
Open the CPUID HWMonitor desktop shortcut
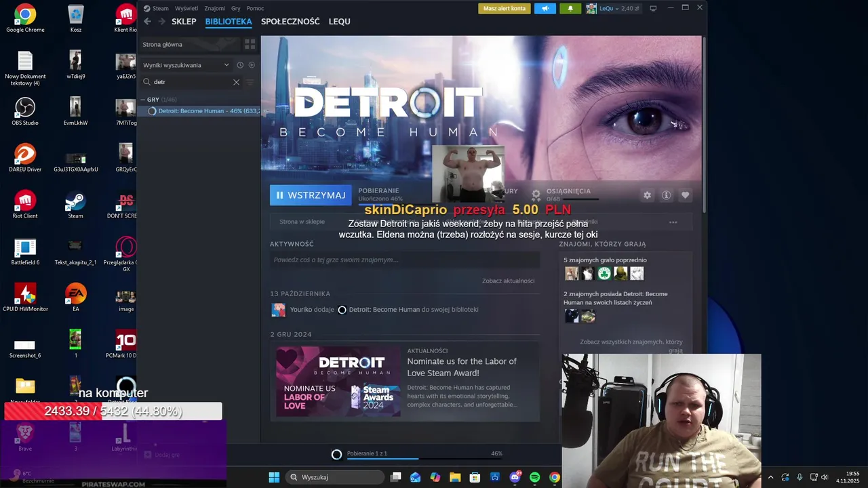(25, 297)
